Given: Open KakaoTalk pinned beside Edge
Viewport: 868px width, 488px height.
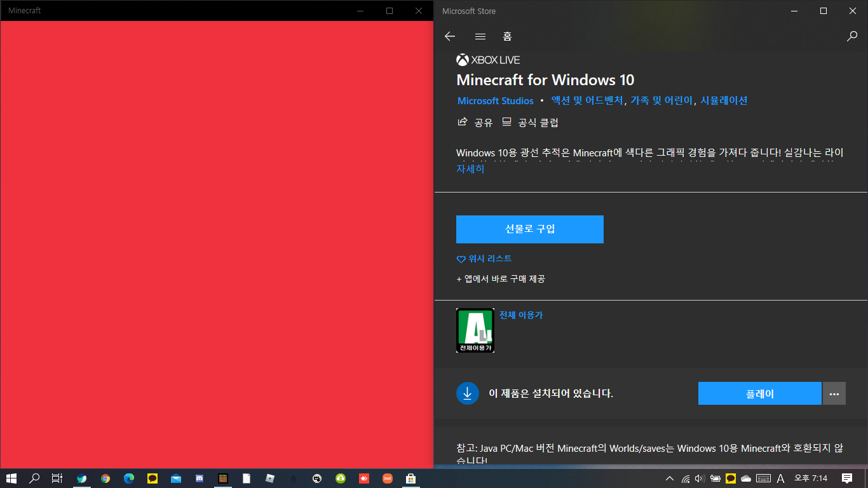Looking at the screenshot, I should tap(153, 478).
